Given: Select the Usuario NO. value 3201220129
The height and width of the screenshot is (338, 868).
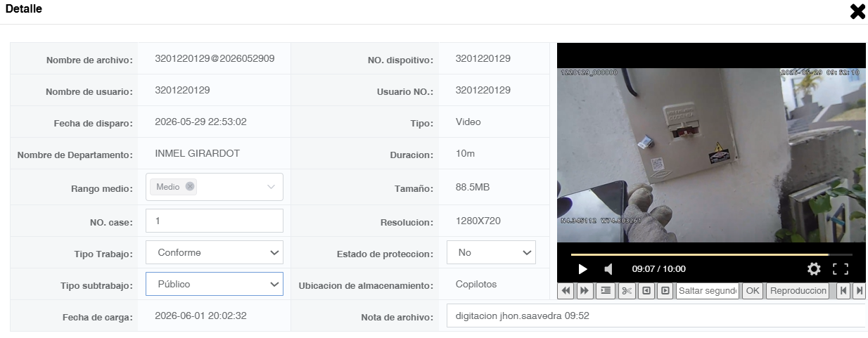Looking at the screenshot, I should tap(483, 90).
